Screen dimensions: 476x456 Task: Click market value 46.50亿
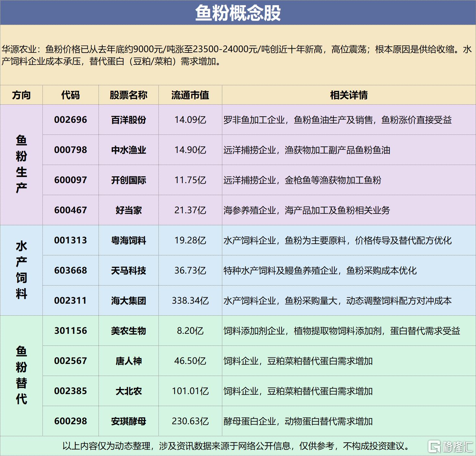[x=190, y=361]
